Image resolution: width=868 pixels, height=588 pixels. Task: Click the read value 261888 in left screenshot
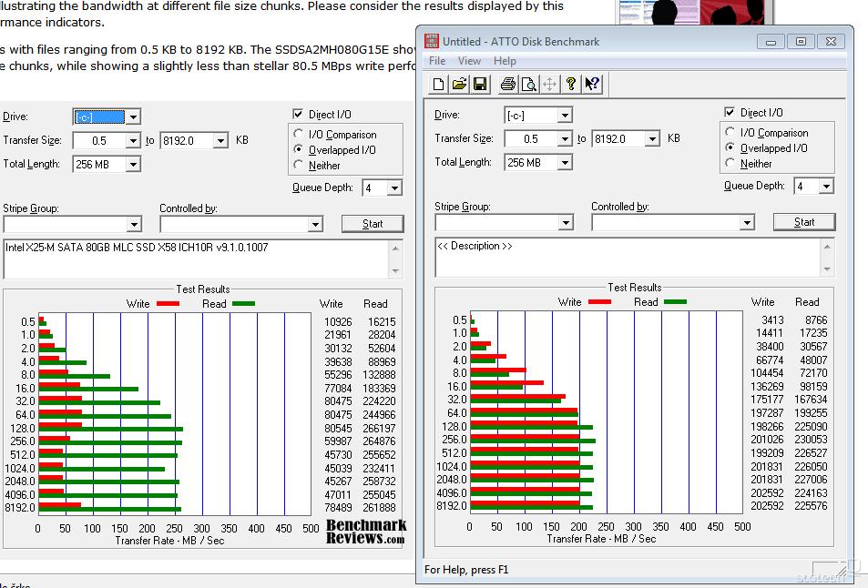click(x=379, y=507)
